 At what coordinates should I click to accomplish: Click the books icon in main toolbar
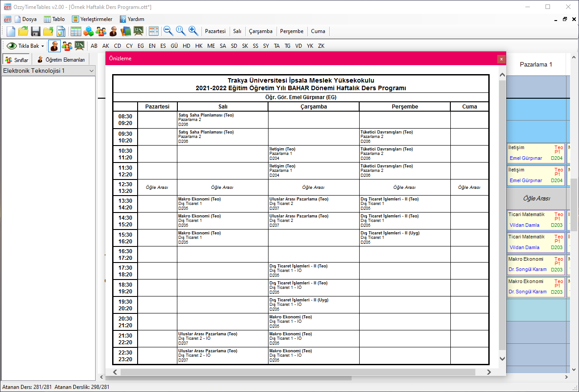click(x=126, y=31)
